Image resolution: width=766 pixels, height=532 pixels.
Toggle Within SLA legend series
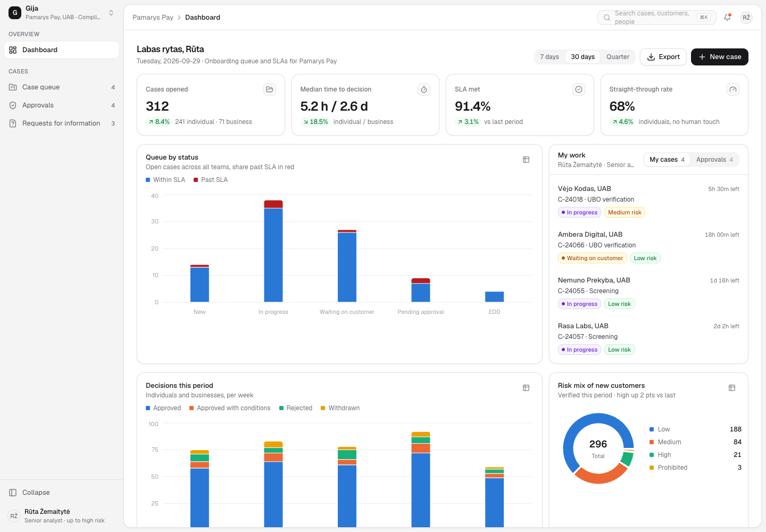coord(165,180)
